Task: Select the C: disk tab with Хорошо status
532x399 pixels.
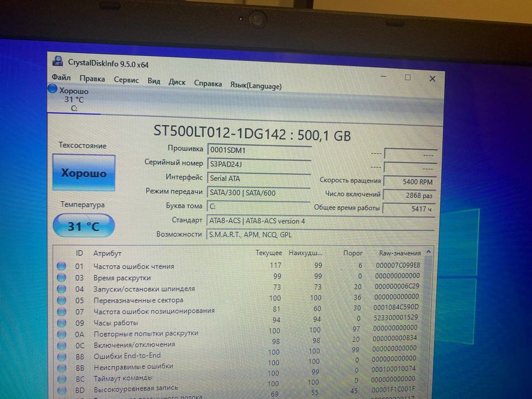Action: (x=74, y=99)
